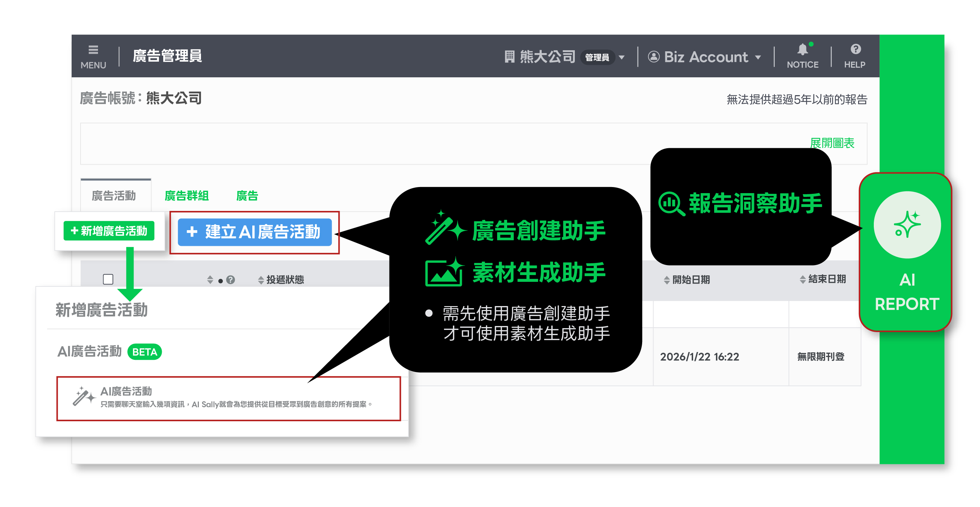Click the question mark icon in table header
The height and width of the screenshot is (507, 980).
coord(231,280)
